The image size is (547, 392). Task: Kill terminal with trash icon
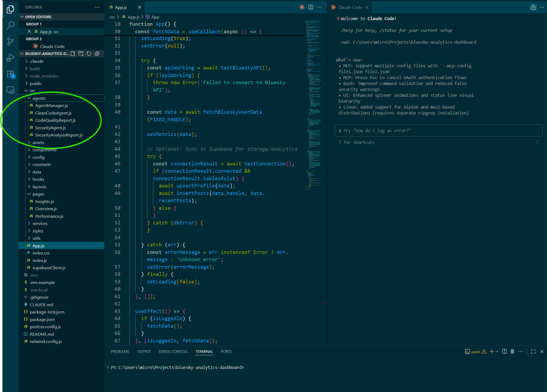pyautogui.click(x=512, y=352)
